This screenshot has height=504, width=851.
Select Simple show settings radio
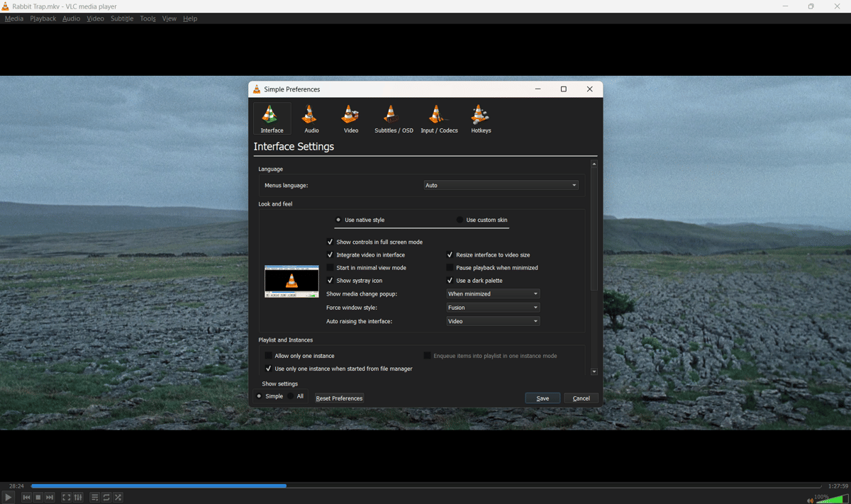pos(259,396)
